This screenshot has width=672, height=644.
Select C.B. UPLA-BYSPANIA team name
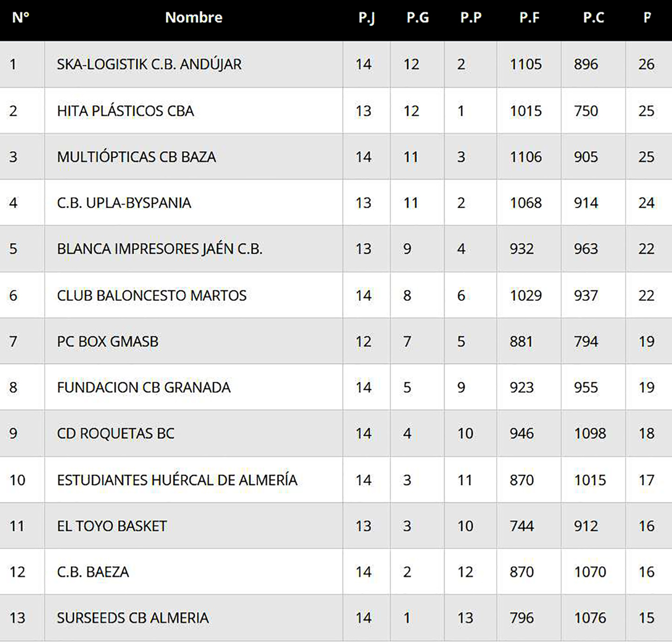124,203
